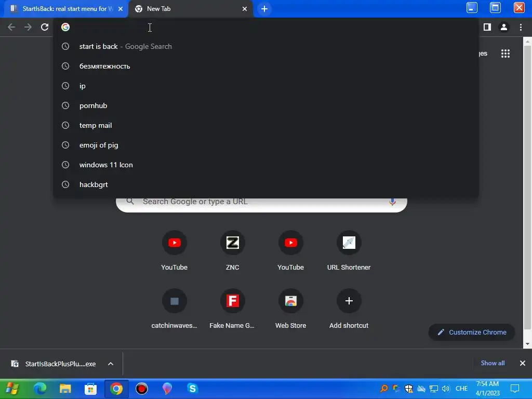Select the 'hackbgrt' suggestion
Viewport: 532px width, 399px height.
click(265, 184)
